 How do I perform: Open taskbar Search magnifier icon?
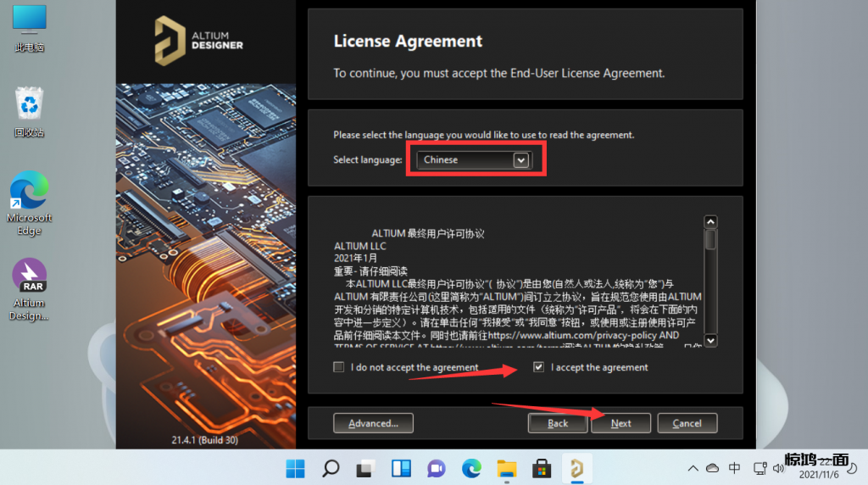331,468
